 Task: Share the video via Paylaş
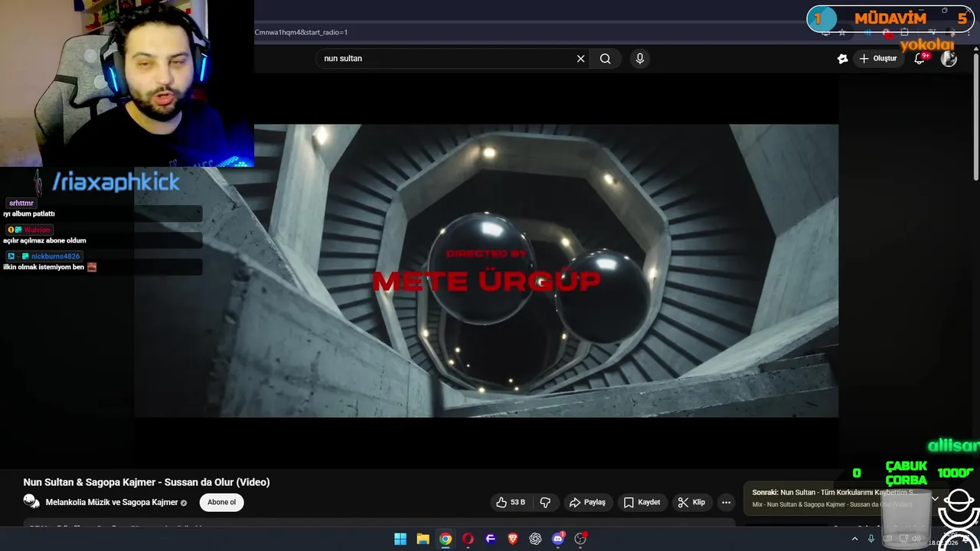(587, 503)
